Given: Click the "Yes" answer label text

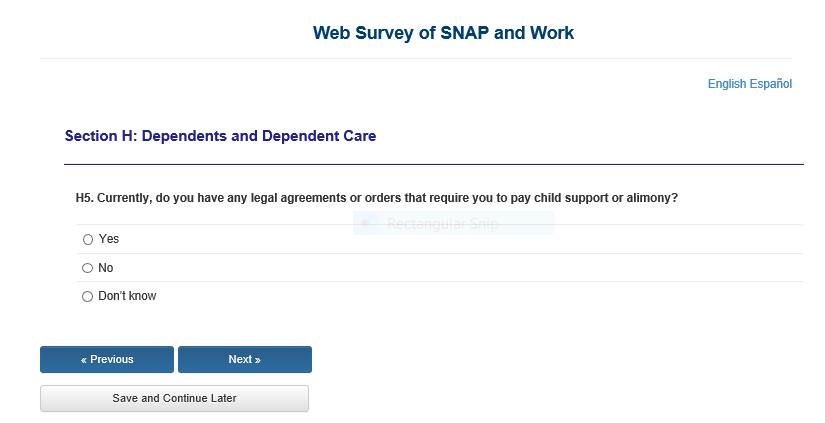Looking at the screenshot, I should [x=109, y=240].
